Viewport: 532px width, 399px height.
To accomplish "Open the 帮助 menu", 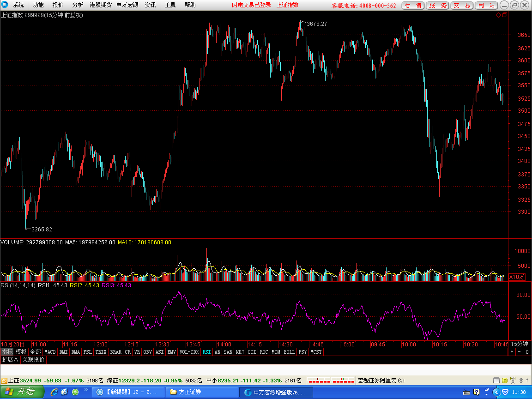I will click(190, 5).
